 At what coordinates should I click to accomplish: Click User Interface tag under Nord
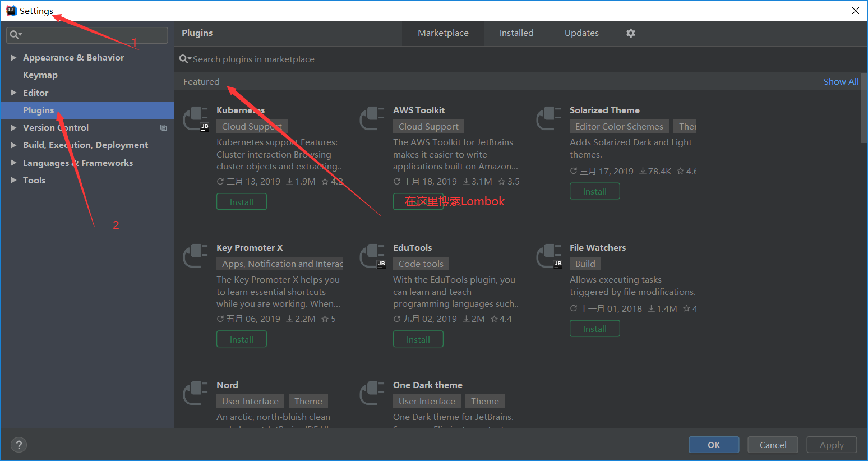[x=250, y=402]
